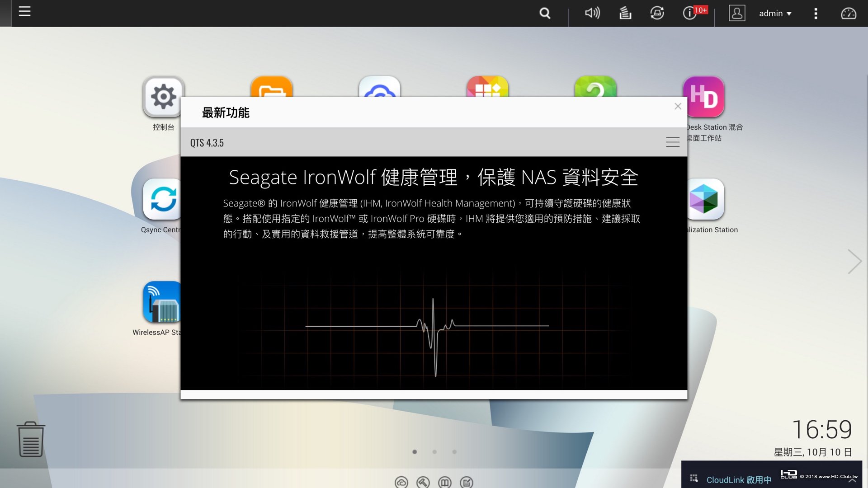This screenshot has height=488, width=868.
Task: Open the QTS 4.3.5 section menu icon
Action: 673,142
